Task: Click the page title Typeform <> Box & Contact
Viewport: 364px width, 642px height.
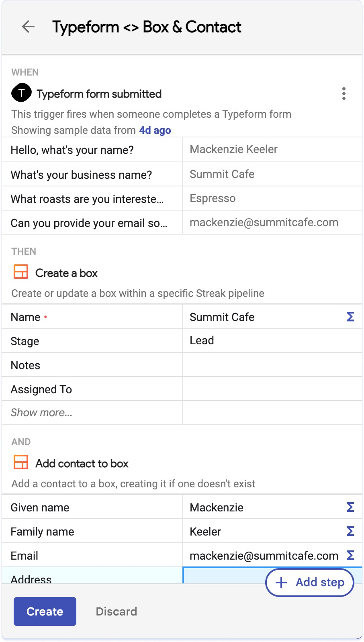Action: pyautogui.click(x=147, y=27)
